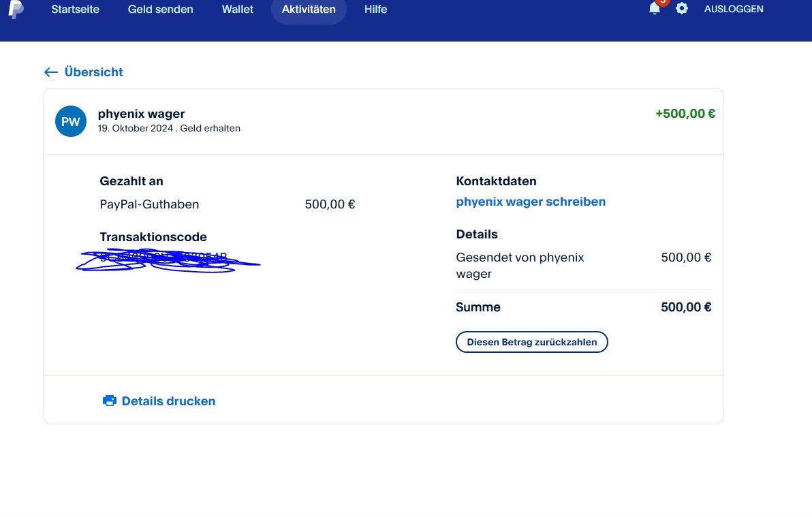This screenshot has width=812, height=517.
Task: Click the Transaktionscode heading
Action: (x=153, y=237)
